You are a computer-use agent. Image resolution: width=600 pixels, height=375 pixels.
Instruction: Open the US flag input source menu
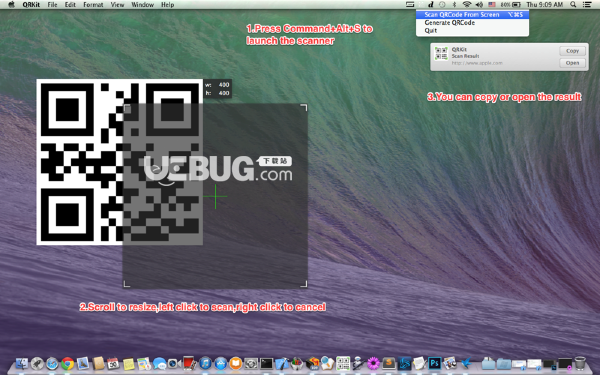[492, 5]
